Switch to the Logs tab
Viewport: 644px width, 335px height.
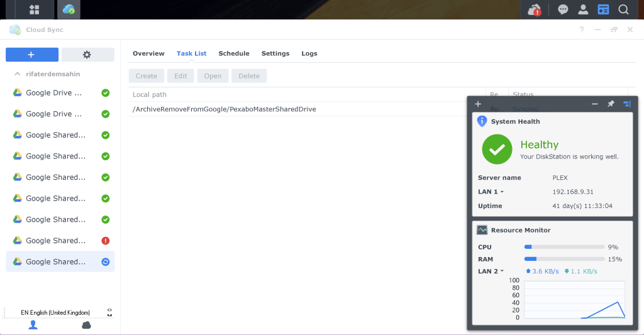[309, 53]
